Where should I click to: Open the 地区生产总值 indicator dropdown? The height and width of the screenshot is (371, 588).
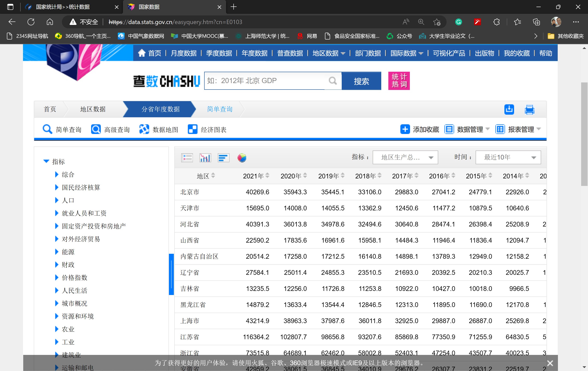pyautogui.click(x=405, y=157)
